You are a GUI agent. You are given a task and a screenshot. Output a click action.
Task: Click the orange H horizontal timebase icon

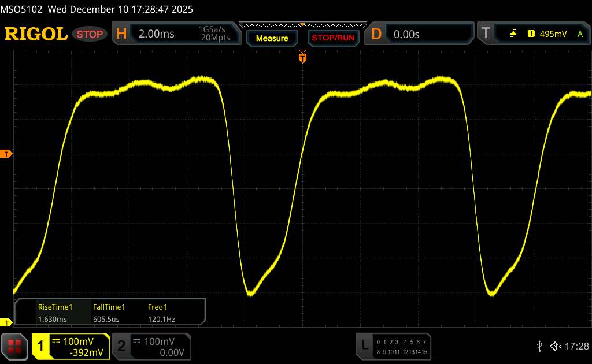(121, 34)
